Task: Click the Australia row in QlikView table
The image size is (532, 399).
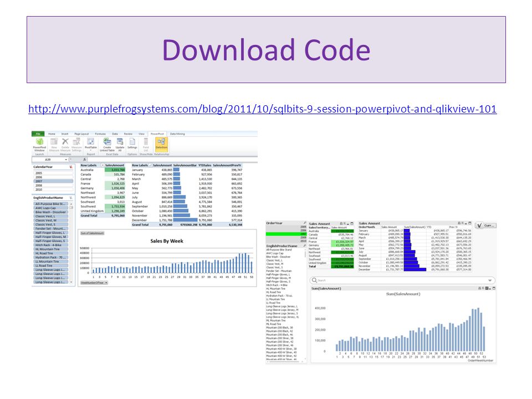Action: (331, 231)
